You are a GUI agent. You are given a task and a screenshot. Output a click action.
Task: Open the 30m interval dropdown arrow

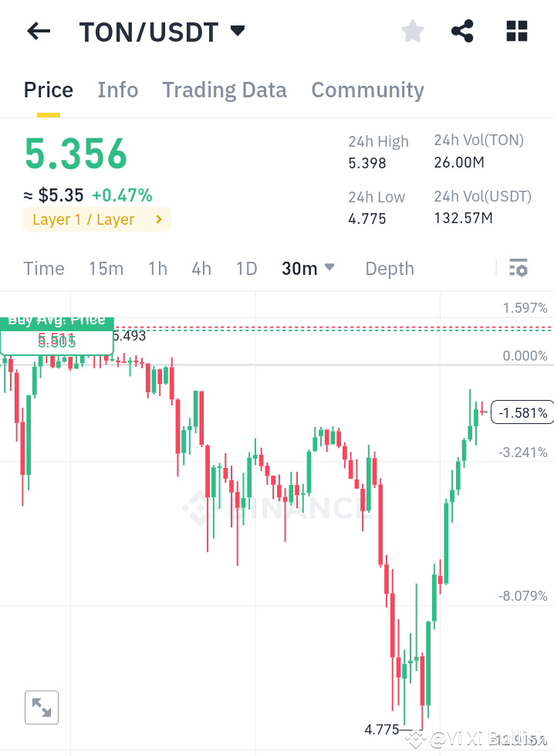click(x=329, y=268)
